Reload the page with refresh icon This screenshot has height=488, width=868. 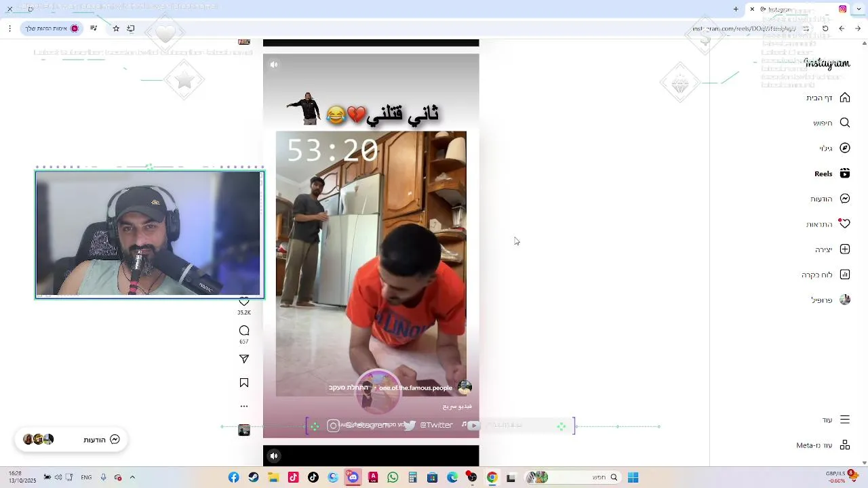tap(825, 28)
